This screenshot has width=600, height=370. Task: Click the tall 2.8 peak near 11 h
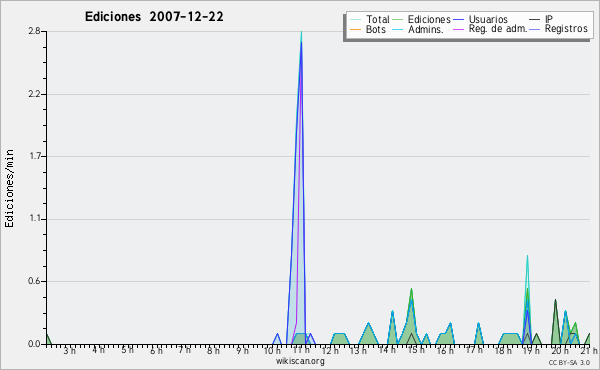302,187
